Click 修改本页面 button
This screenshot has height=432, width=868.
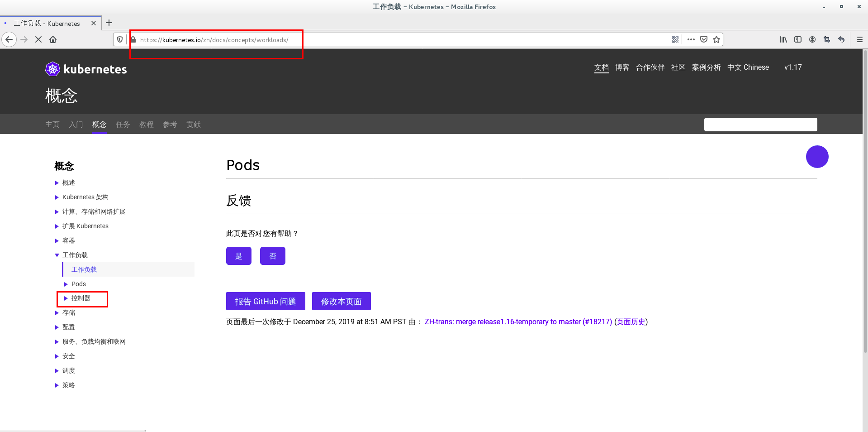(342, 301)
